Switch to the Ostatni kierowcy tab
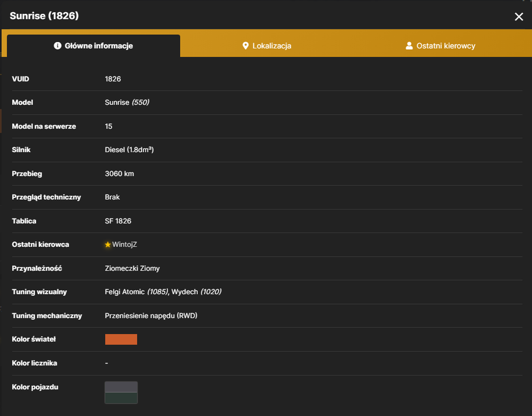This screenshot has width=532, height=416. click(x=441, y=45)
